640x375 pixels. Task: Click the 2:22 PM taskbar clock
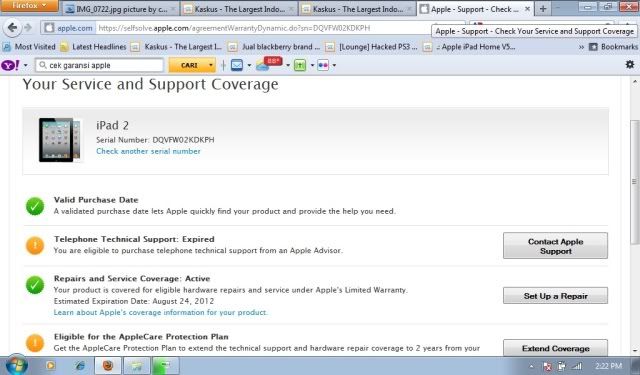click(608, 366)
